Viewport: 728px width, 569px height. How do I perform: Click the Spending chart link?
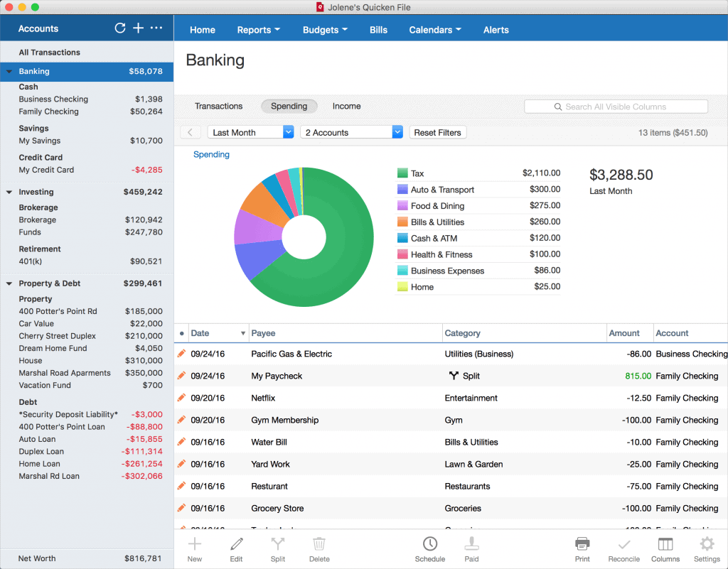coord(211,154)
